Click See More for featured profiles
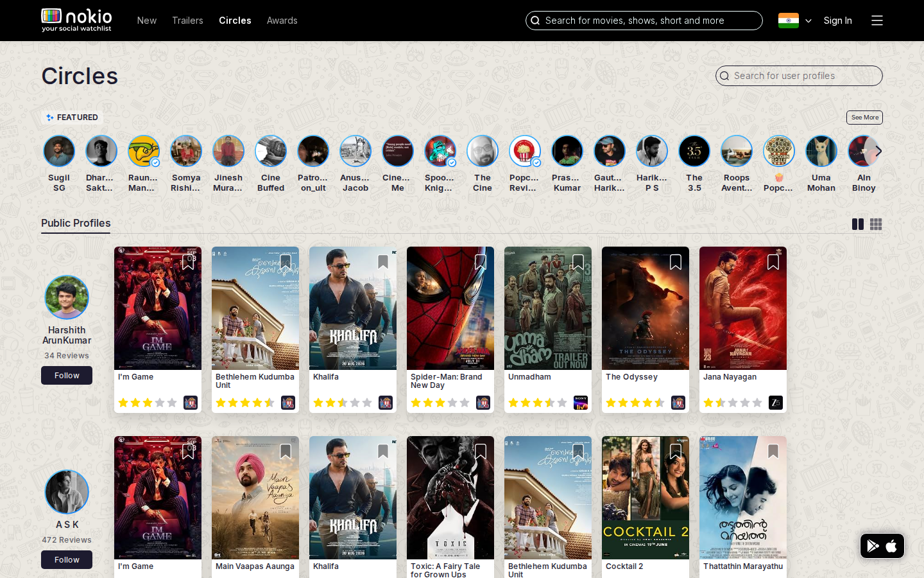 865,118
